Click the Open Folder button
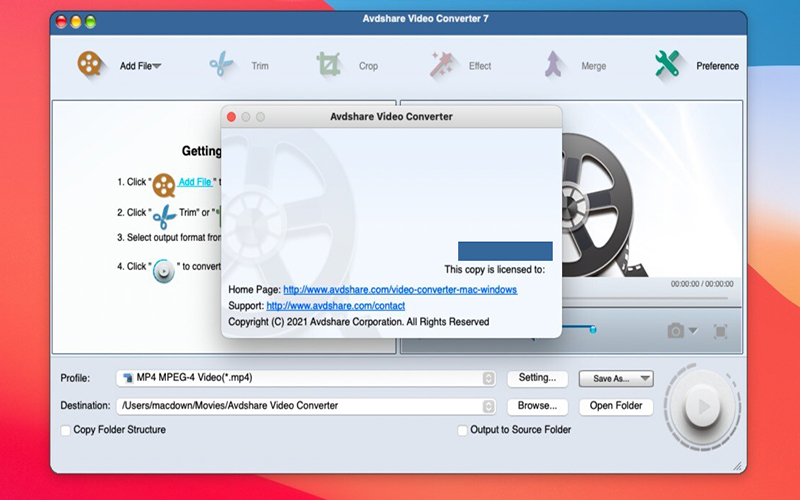 coord(616,406)
